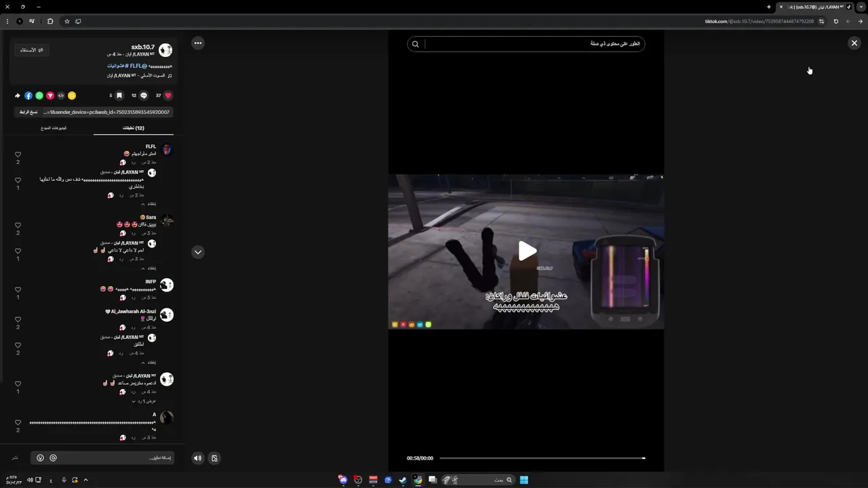
Task: Click the الأصدقاء friends button
Action: click(31, 50)
